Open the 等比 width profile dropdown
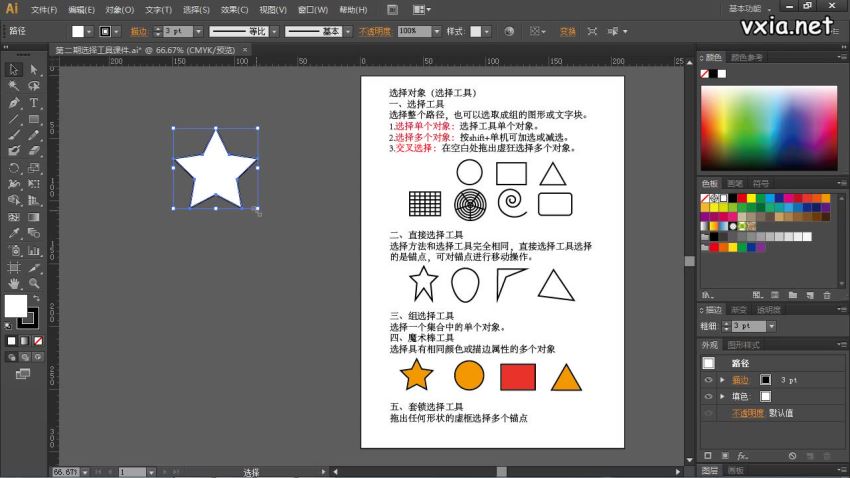Image resolution: width=850 pixels, height=478 pixels. tap(274, 31)
